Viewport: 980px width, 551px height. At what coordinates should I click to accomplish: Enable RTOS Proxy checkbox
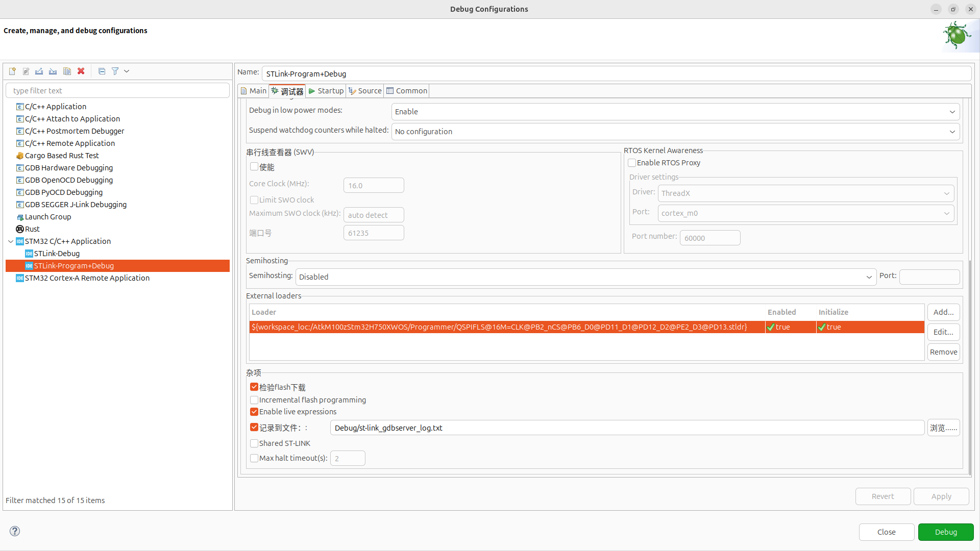coord(632,163)
